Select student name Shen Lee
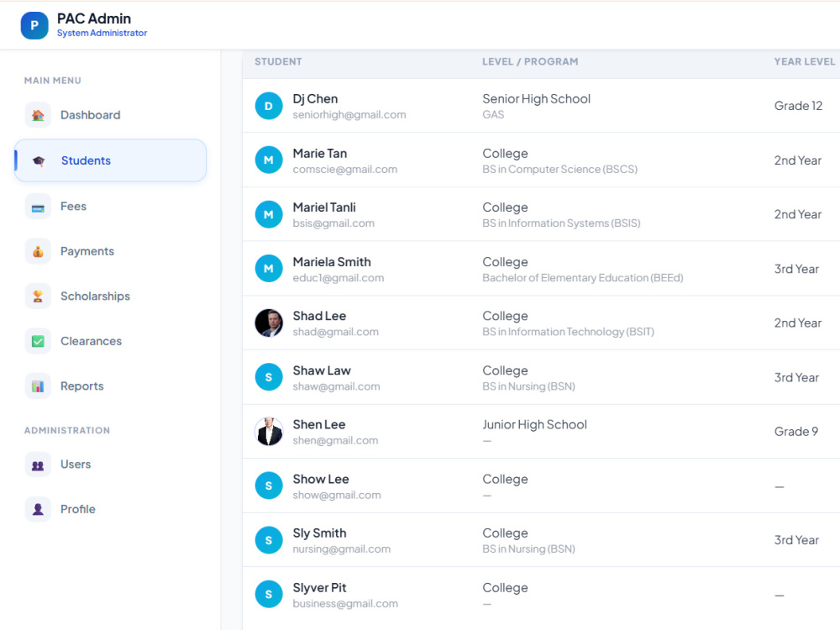The width and height of the screenshot is (840, 630). click(318, 425)
